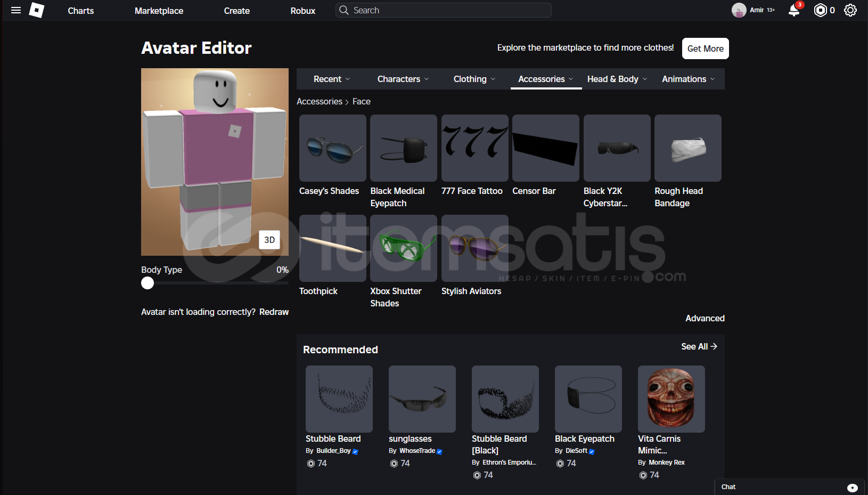Open the notifications bell
This screenshot has height=495, width=868.
(x=794, y=10)
